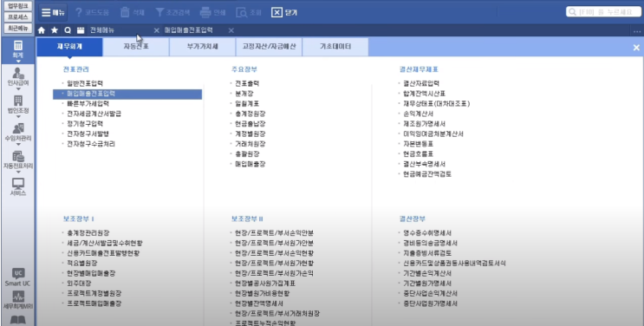
Task: Click the 업무링크 button
Action: (x=18, y=7)
